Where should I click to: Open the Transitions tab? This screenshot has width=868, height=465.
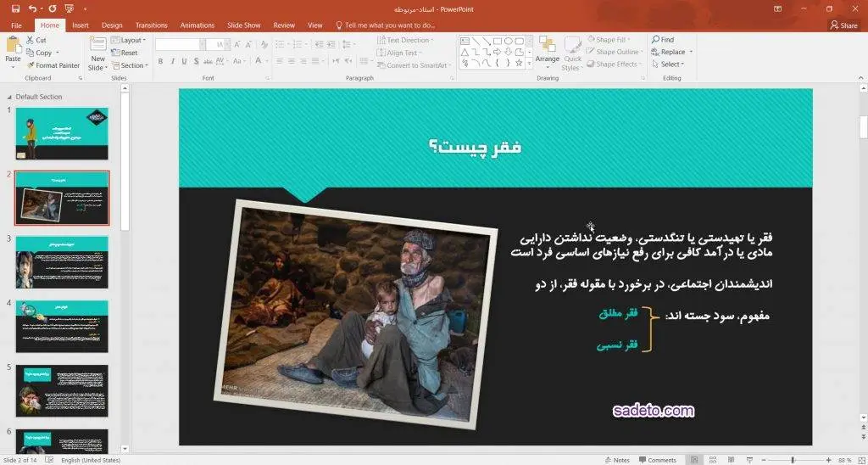coord(151,25)
